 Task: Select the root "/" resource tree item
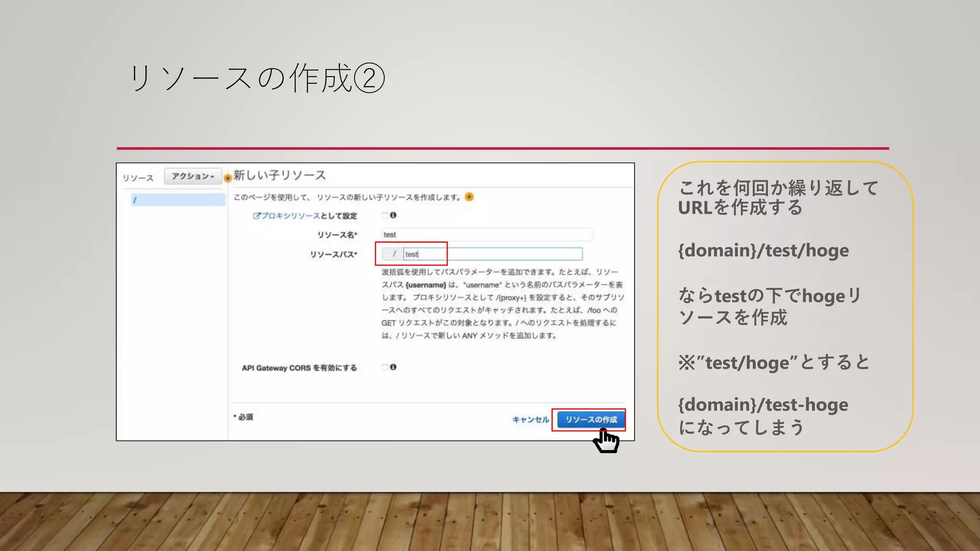tap(178, 200)
